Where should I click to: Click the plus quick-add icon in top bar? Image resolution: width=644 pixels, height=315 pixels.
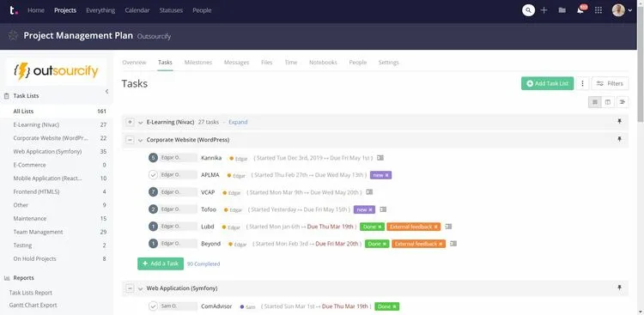click(x=544, y=10)
